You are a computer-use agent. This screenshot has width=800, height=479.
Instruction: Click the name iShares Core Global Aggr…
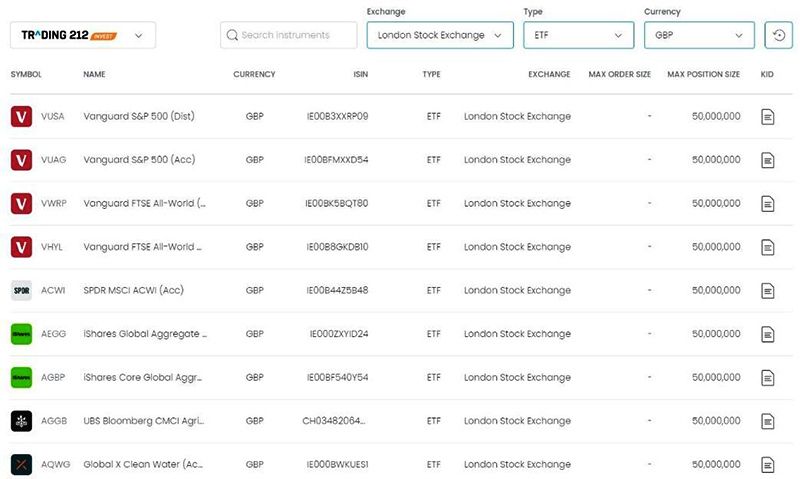point(143,377)
